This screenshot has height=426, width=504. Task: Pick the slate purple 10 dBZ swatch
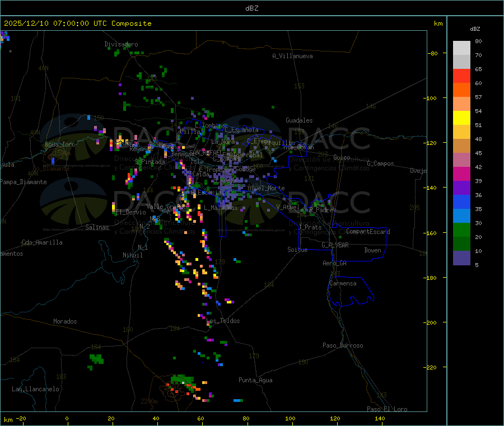tap(461, 258)
